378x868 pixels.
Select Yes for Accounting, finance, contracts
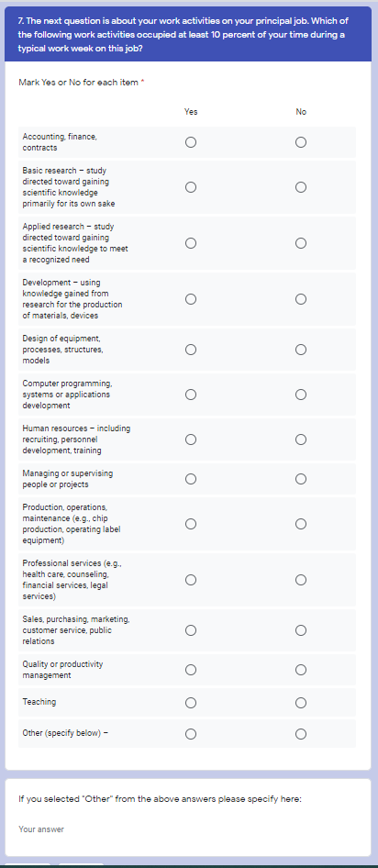(x=191, y=143)
